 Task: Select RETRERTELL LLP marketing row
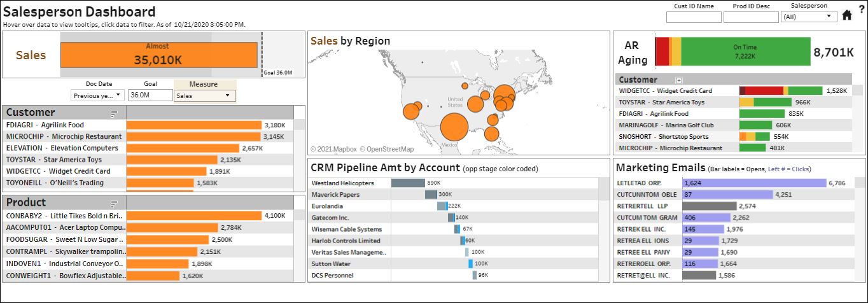pos(734,206)
